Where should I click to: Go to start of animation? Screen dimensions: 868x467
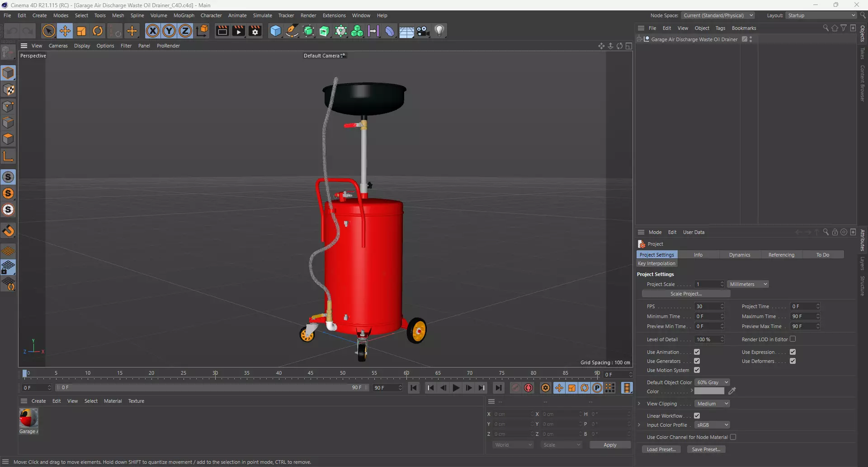pos(414,388)
